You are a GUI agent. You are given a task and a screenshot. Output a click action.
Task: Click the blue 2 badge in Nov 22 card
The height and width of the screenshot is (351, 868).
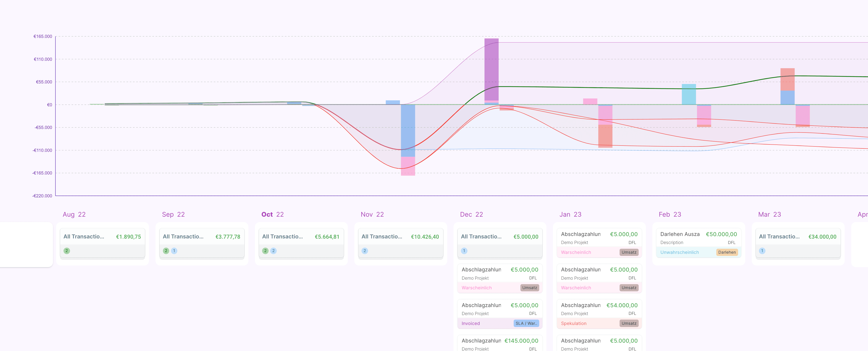point(365,251)
